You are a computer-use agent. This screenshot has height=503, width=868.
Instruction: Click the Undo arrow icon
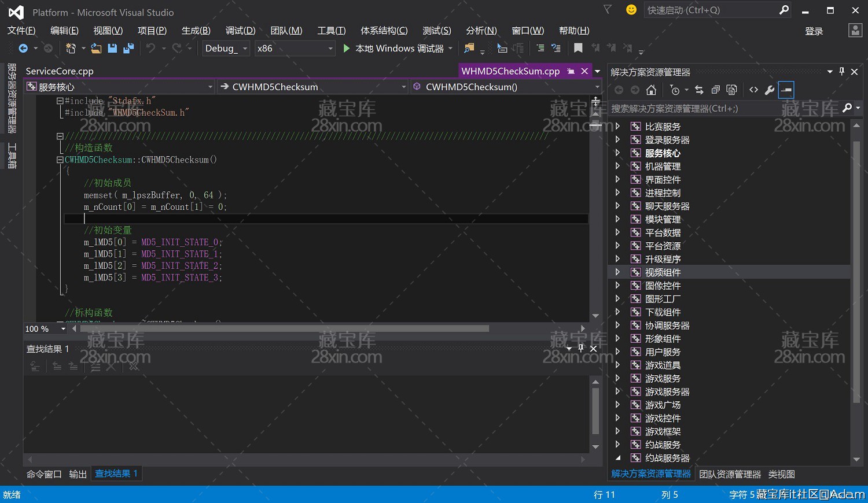pos(150,49)
